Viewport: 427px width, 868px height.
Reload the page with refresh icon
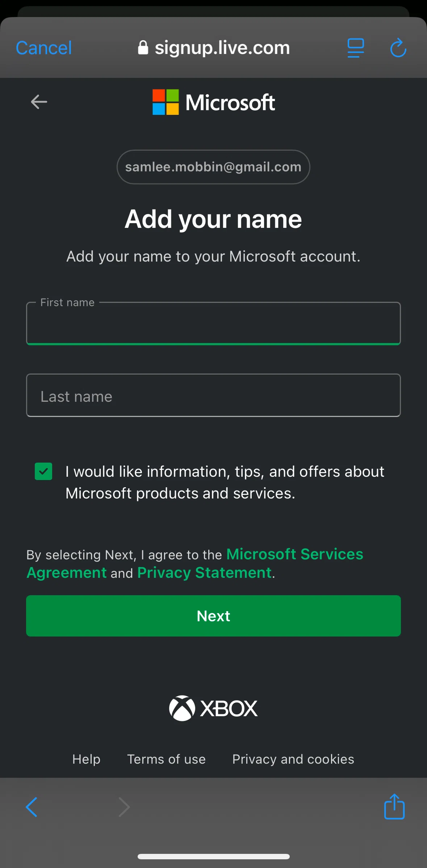point(398,47)
